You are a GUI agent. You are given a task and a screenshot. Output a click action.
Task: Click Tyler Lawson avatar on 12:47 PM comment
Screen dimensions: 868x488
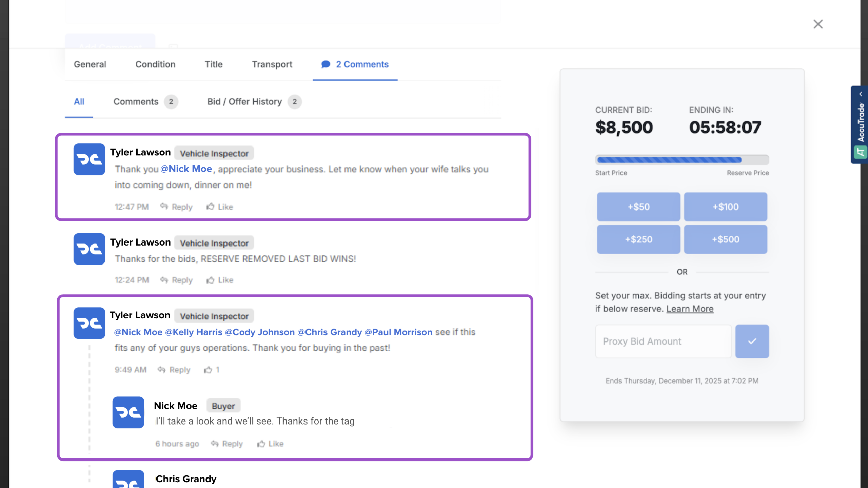(x=89, y=159)
